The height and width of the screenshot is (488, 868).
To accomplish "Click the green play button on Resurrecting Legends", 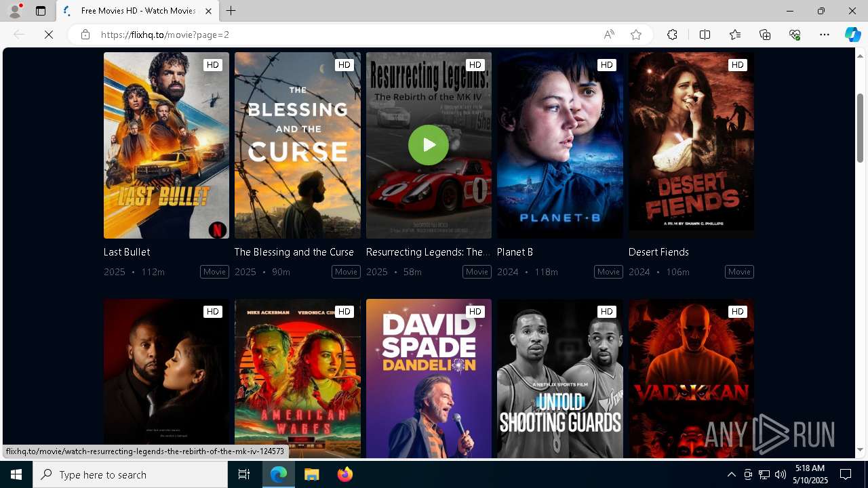I will coord(429,145).
